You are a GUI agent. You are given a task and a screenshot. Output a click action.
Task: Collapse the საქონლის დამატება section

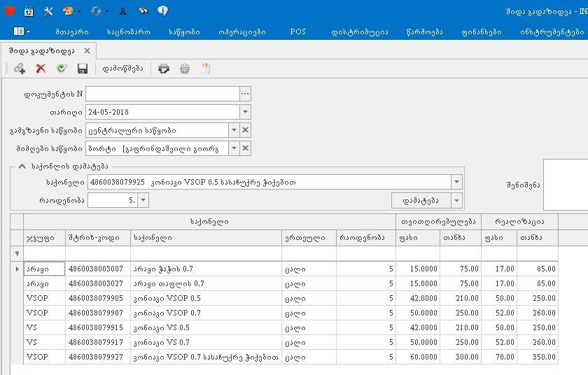[x=22, y=167]
